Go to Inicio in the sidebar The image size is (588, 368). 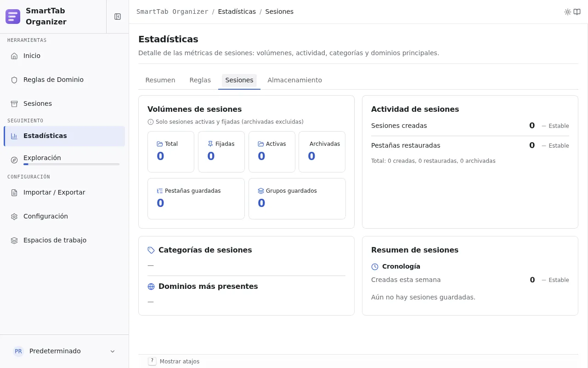(64, 56)
